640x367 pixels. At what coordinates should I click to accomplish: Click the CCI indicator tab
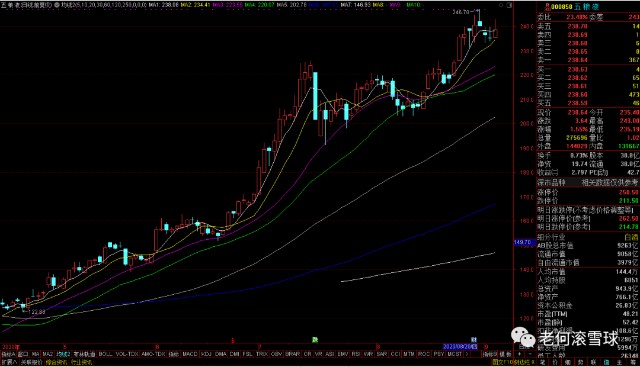[395, 354]
